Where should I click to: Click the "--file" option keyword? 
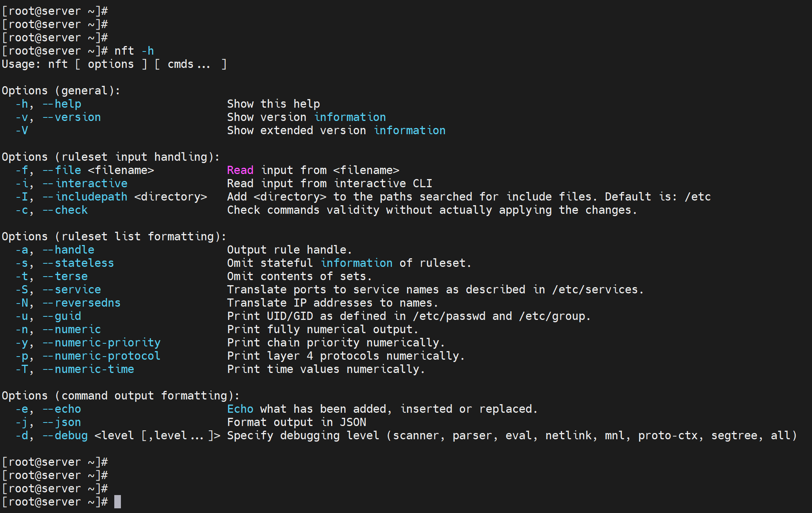tap(62, 170)
